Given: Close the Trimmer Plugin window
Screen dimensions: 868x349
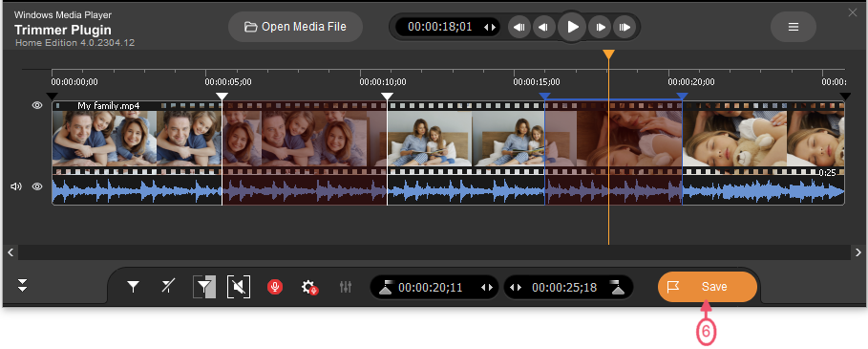Looking at the screenshot, I should [853, 12].
